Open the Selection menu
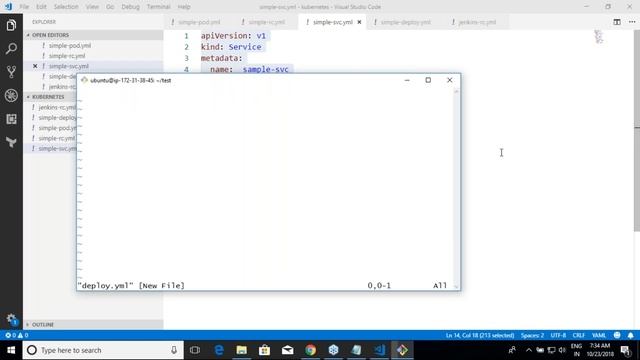This screenshot has width=640, height=360. point(66,7)
